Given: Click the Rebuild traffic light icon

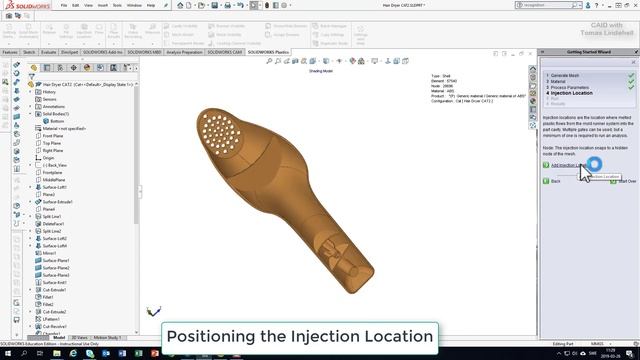Looking at the screenshot, I should click(267, 5).
